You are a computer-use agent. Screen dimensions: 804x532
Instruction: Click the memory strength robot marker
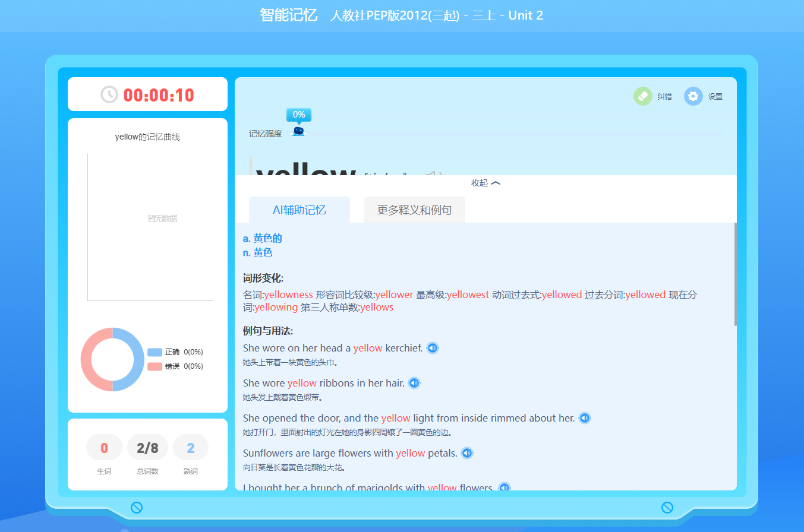298,131
